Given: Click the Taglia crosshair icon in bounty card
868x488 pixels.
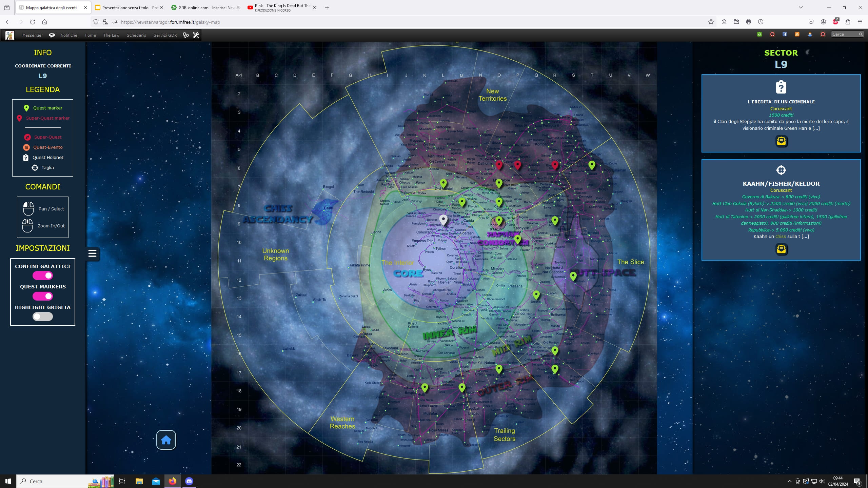Looking at the screenshot, I should pos(781,170).
